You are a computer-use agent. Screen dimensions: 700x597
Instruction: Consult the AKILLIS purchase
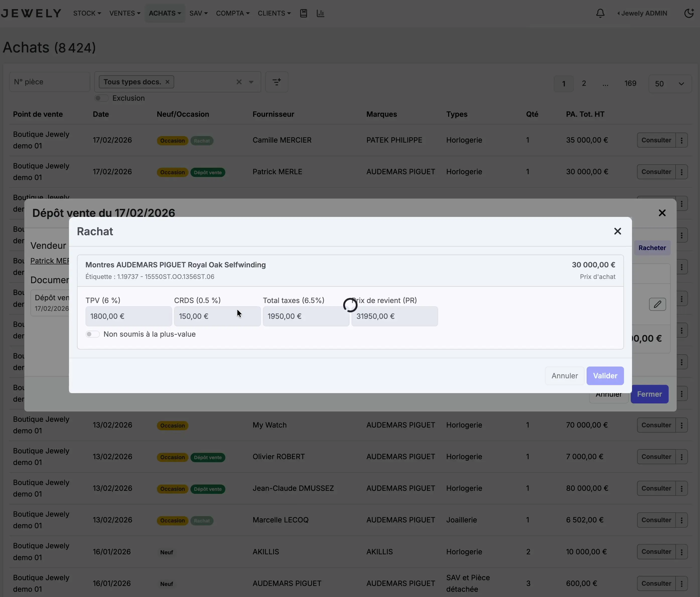(x=656, y=552)
